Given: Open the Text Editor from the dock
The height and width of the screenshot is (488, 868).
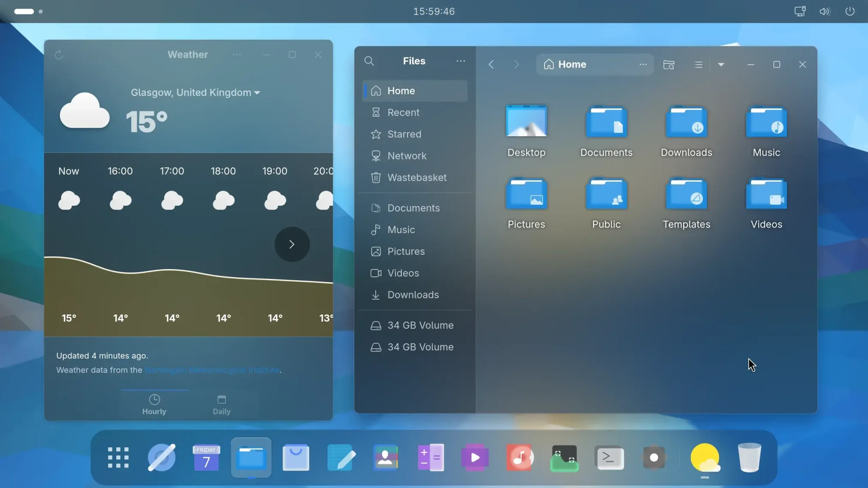Looking at the screenshot, I should click(341, 457).
